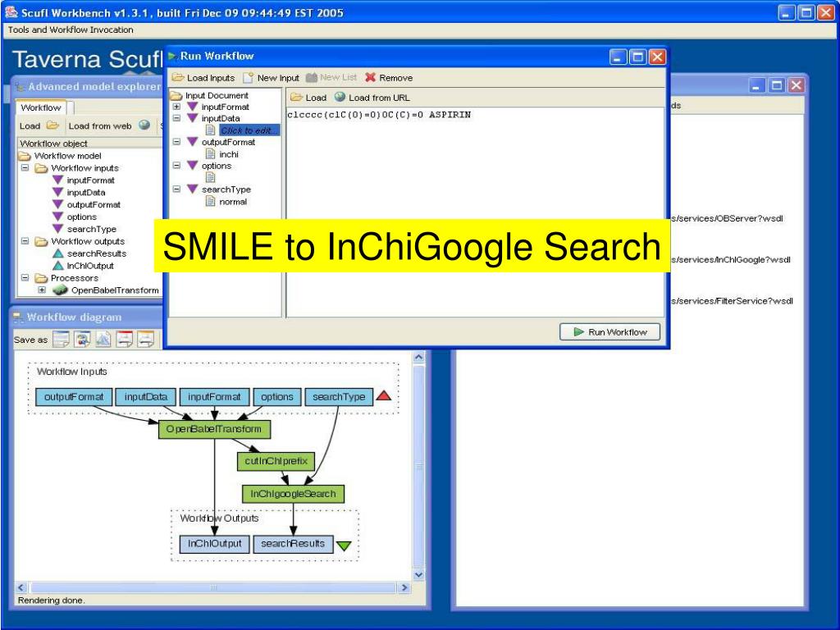This screenshot has height=630, width=840.
Task: Collapse Workflow outputs in the model explorer
Action: pyautogui.click(x=25, y=241)
